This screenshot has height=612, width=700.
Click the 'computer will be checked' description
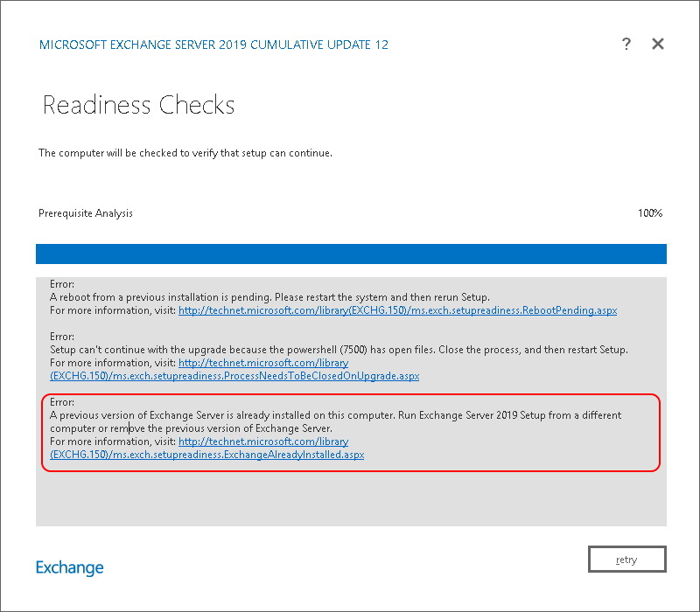point(185,153)
